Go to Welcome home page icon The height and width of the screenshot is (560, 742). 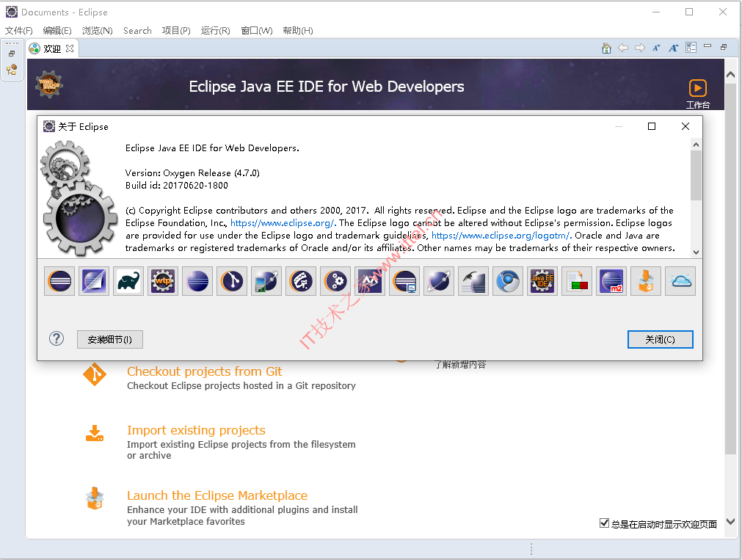(606, 48)
